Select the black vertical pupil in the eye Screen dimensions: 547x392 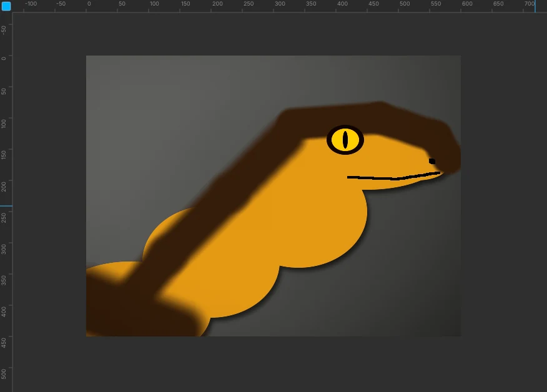pos(345,139)
